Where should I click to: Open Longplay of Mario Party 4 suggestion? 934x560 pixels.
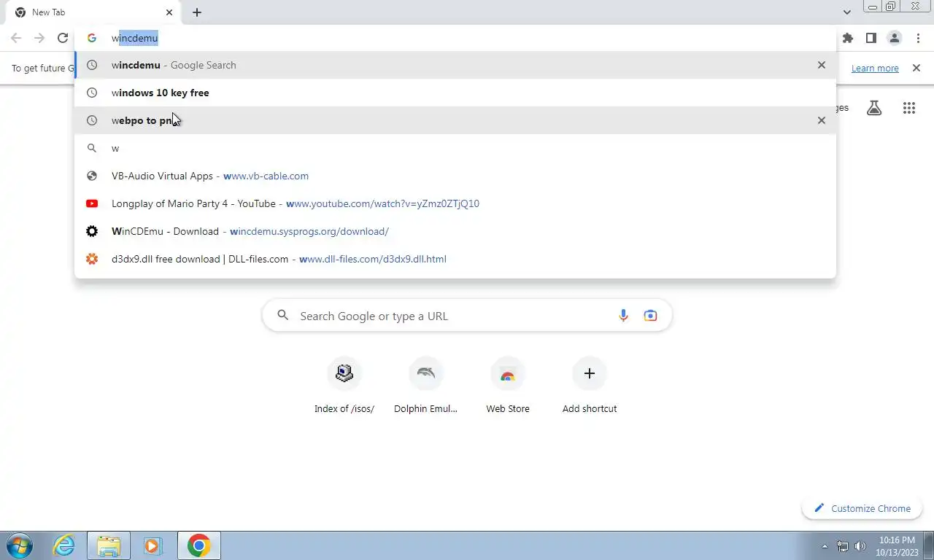point(455,203)
